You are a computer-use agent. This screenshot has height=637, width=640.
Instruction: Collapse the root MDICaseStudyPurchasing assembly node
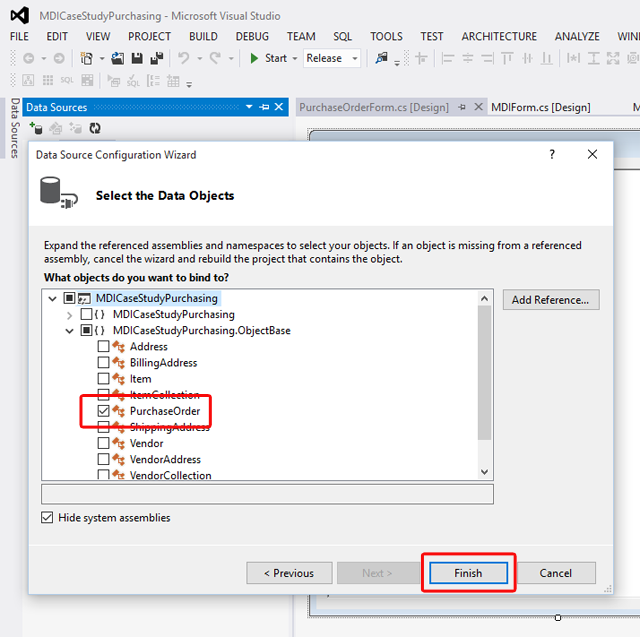coord(52,299)
